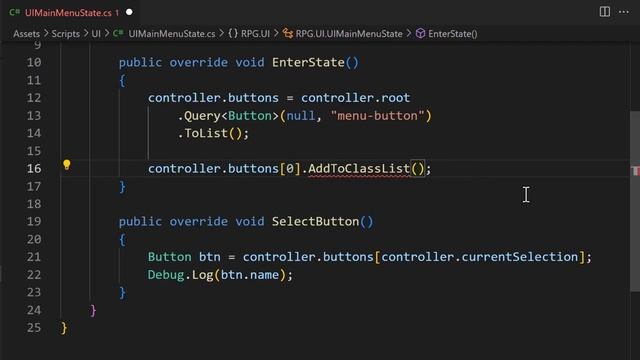Click the lightbulb quick fix icon
The width and height of the screenshot is (640, 360).
click(x=67, y=165)
